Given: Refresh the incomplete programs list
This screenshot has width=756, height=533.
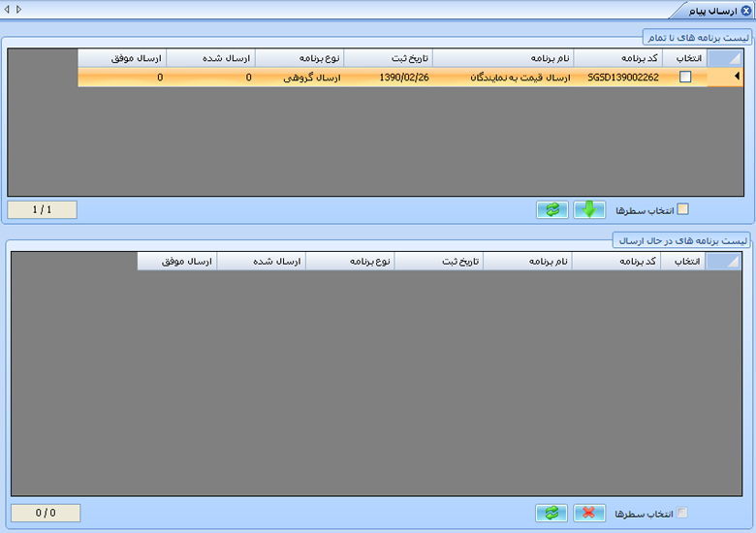Looking at the screenshot, I should coord(552,209).
